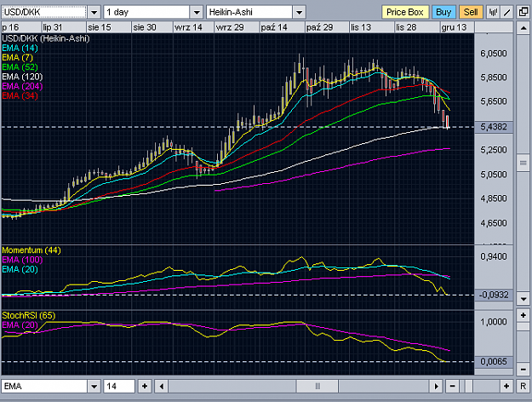Open the Heikin-Ashi chart type dropdown arrow

[x=299, y=13]
